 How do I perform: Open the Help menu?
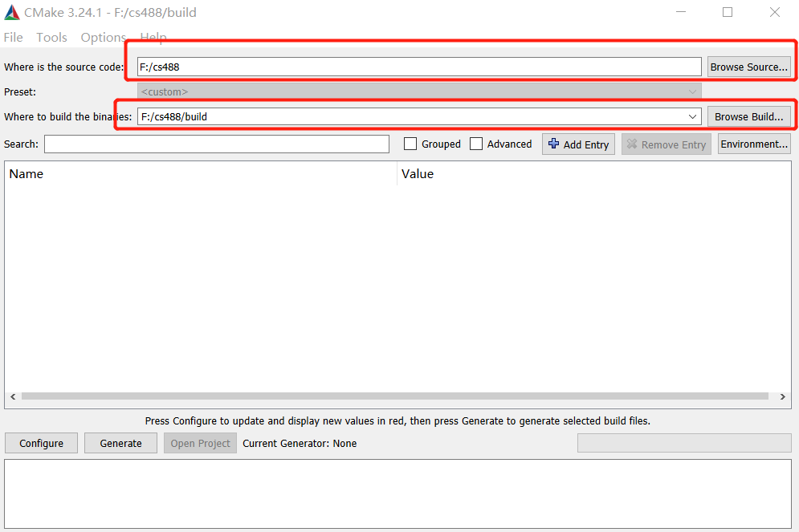tap(153, 37)
